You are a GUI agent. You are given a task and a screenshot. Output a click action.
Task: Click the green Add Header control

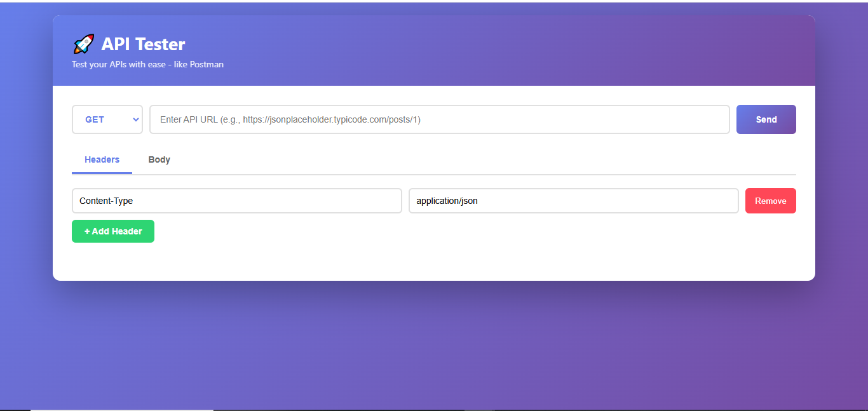tap(112, 231)
